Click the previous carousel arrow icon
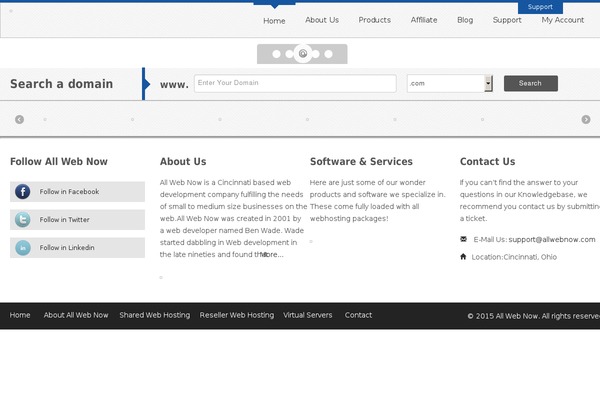The height and width of the screenshot is (400, 600). 20,119
